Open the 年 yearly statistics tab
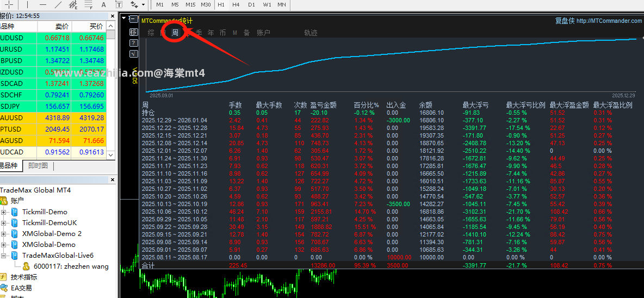The height and width of the screenshot is (298, 644). [x=210, y=33]
